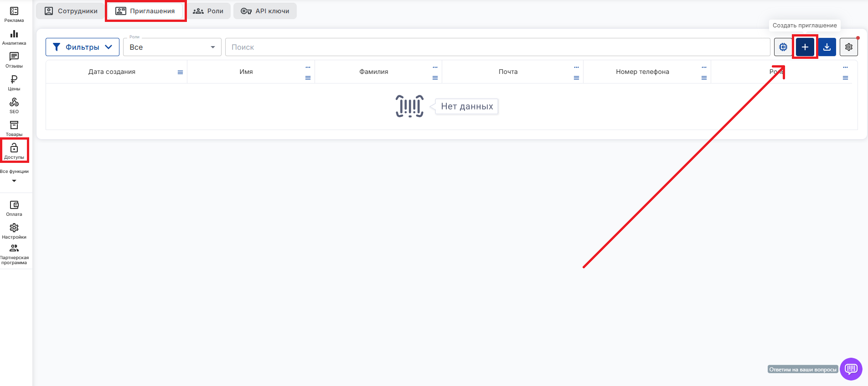Click the Поиск search field

coord(497,47)
